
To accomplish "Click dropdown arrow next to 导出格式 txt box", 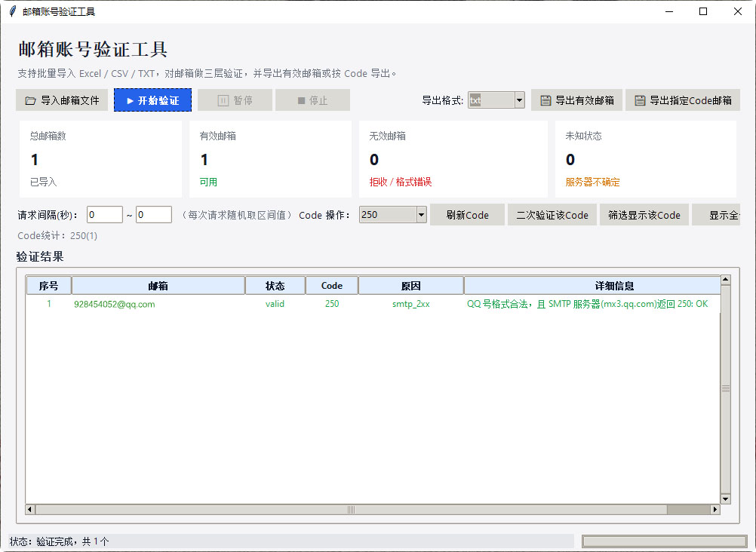I will (518, 99).
